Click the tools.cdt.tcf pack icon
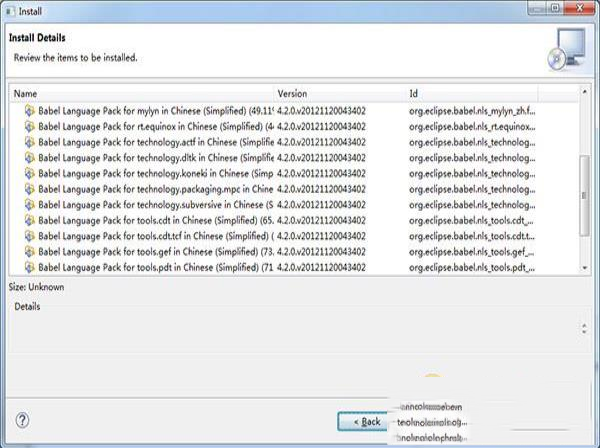600x448 pixels. (30, 236)
